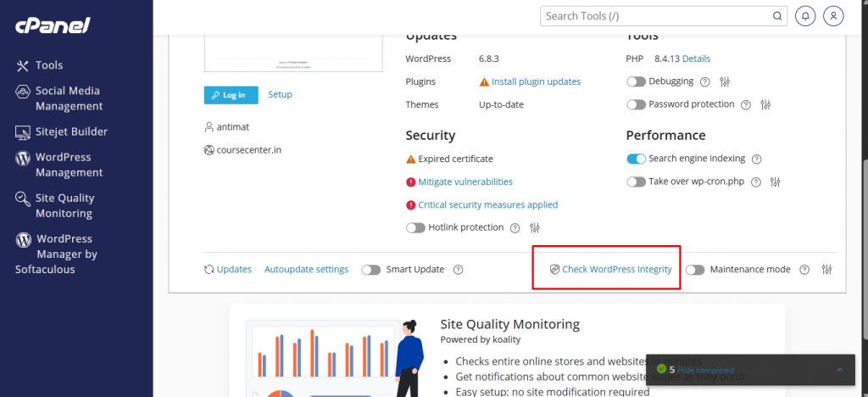Viewport: 868px width, 397px height.
Task: Open Password protection settings sliders icon
Action: point(765,104)
